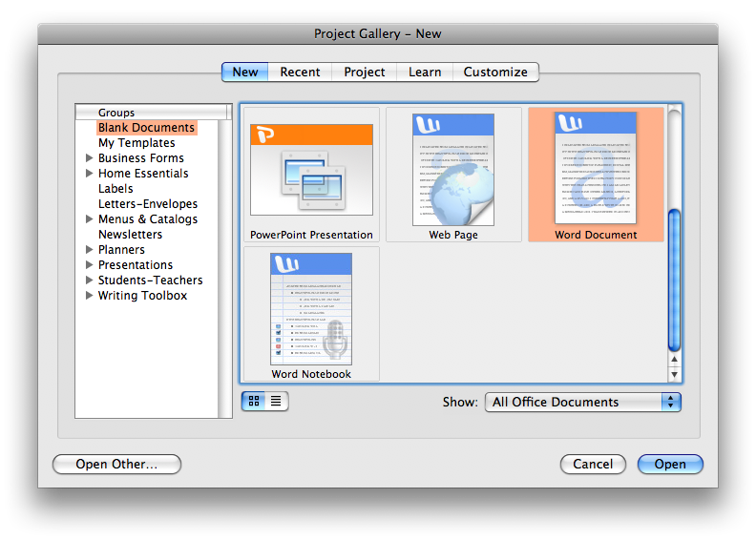This screenshot has width=756, height=540.
Task: Click the Cancel button
Action: (x=593, y=464)
